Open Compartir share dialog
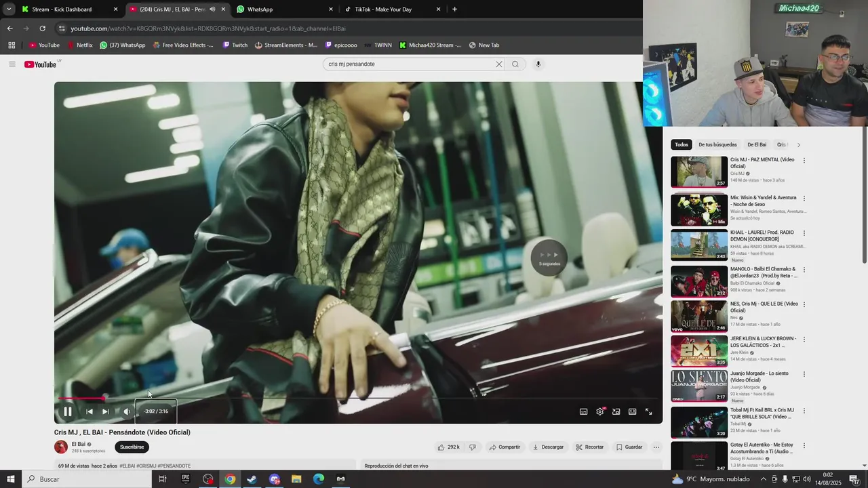 point(505,447)
